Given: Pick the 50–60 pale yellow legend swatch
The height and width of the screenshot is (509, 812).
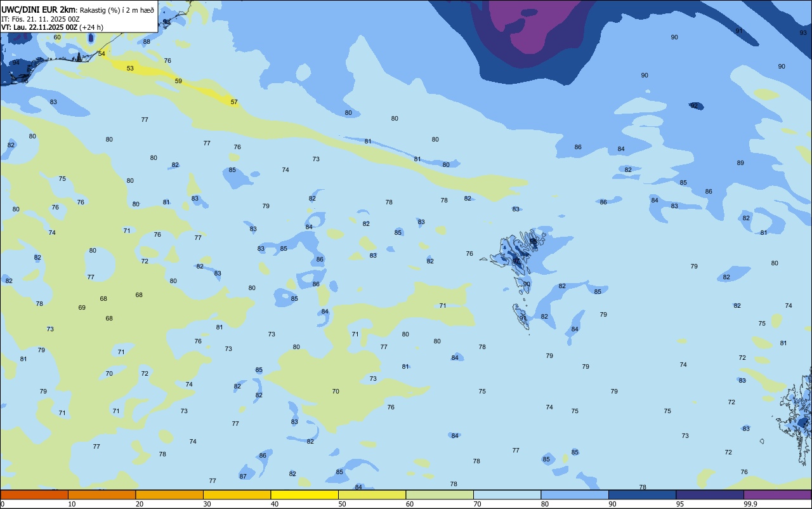Looking at the screenshot, I should point(372,494).
